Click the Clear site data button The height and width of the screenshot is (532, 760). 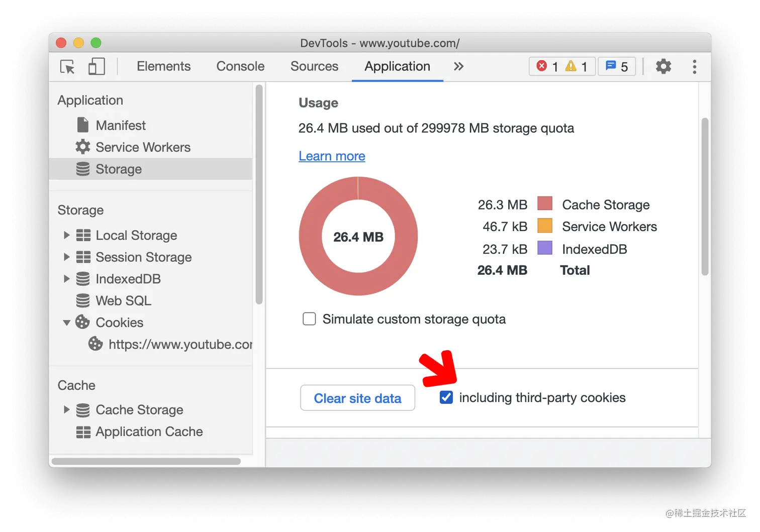coord(357,398)
